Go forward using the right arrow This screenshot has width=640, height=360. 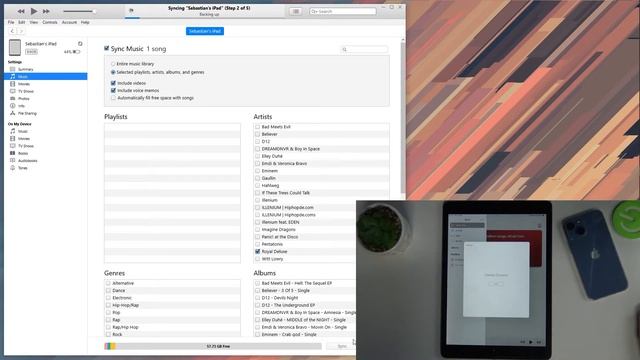[x=21, y=31]
